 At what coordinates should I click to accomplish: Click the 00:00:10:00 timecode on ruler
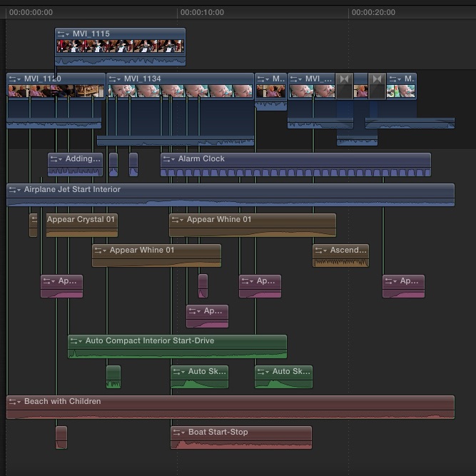pos(202,12)
